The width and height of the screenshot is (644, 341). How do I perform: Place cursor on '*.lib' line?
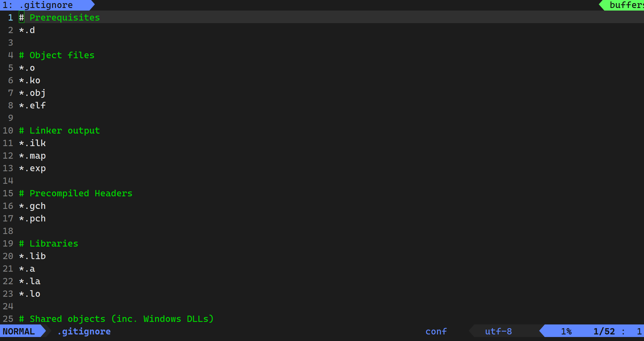pos(32,256)
